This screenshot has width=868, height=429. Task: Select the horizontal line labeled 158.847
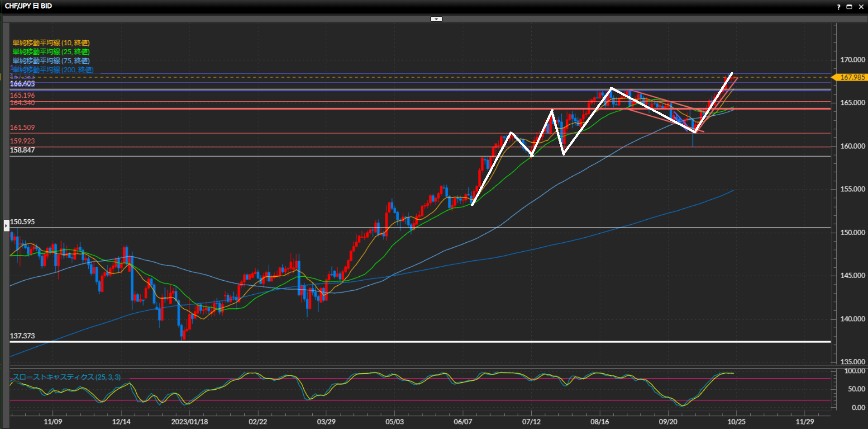click(x=407, y=156)
